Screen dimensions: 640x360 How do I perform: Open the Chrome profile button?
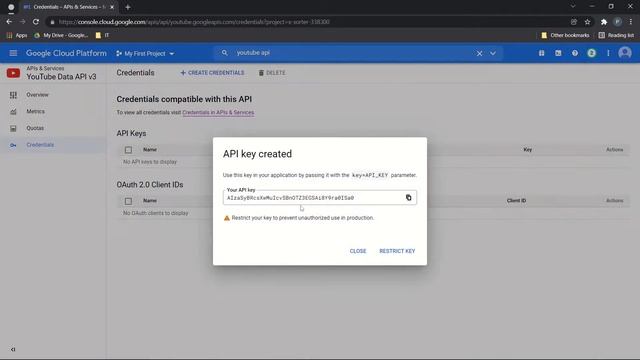pyautogui.click(x=618, y=22)
